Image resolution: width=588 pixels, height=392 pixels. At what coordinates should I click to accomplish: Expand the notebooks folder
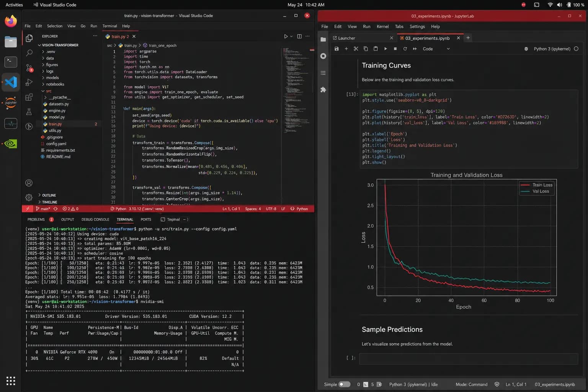pos(55,84)
